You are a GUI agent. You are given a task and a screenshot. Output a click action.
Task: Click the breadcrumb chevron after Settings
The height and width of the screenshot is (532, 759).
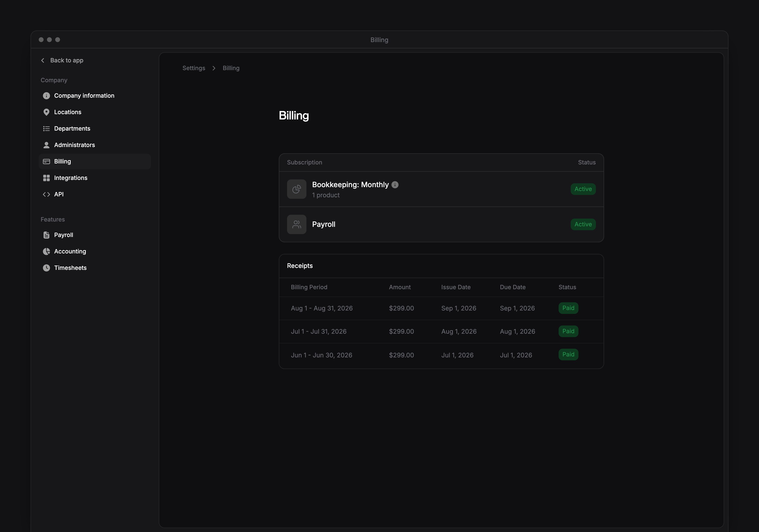214,68
